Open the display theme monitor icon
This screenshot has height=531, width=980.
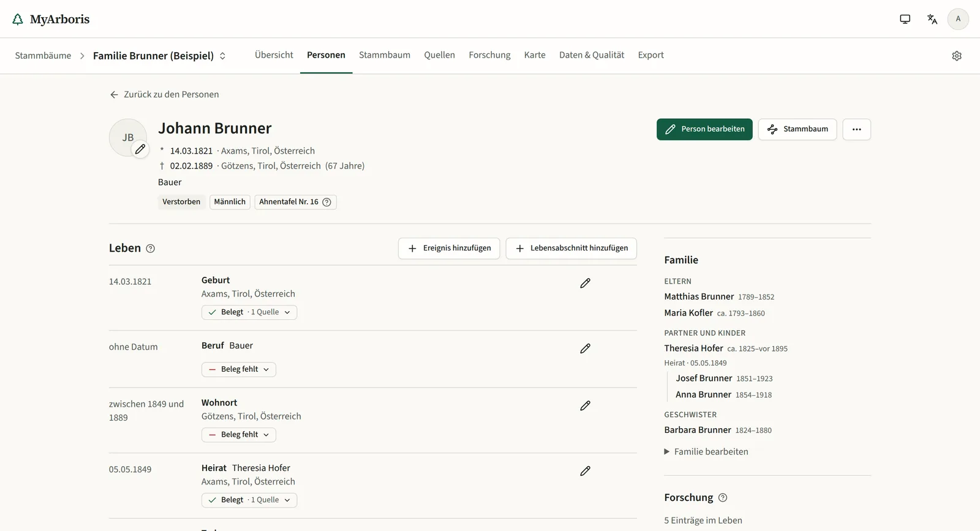click(x=905, y=19)
